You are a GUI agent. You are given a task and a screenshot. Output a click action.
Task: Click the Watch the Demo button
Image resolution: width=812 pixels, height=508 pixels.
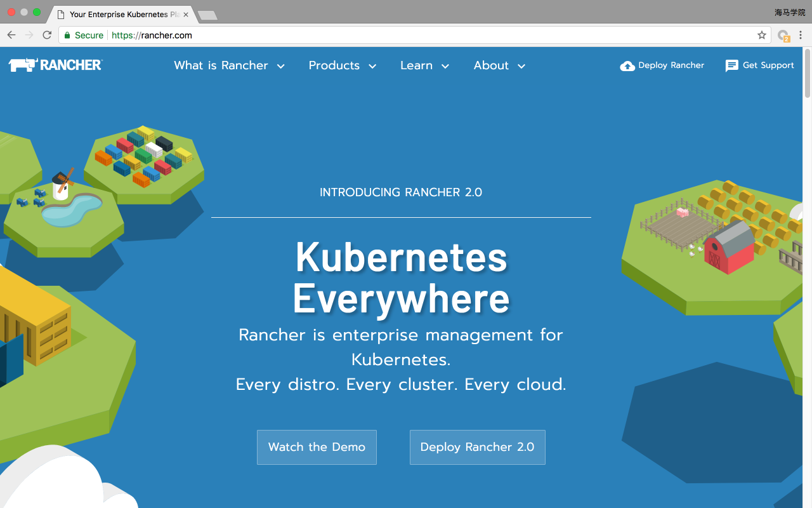pos(317,447)
